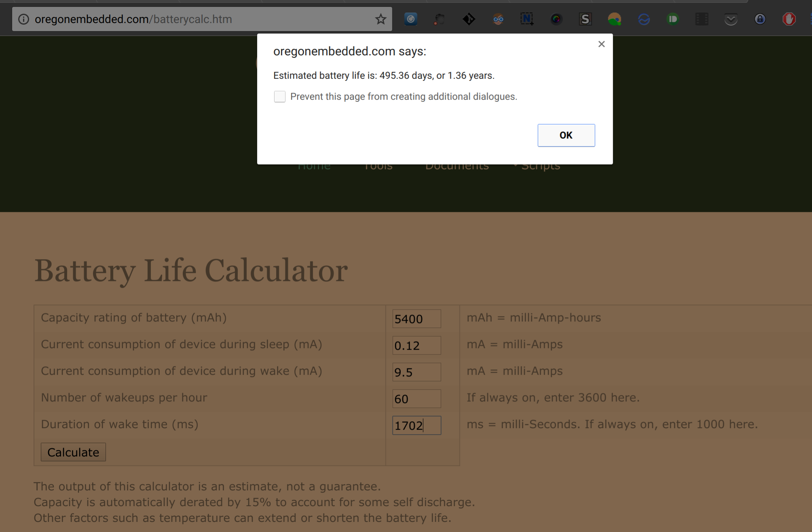Click the green Pushbullet extension icon

(x=672, y=19)
